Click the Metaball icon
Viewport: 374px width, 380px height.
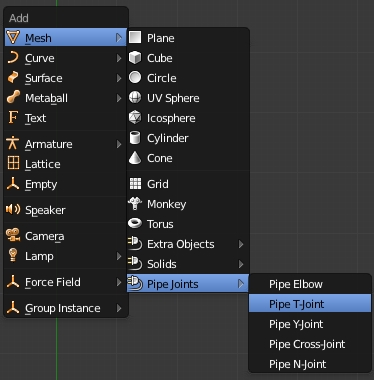(13, 97)
